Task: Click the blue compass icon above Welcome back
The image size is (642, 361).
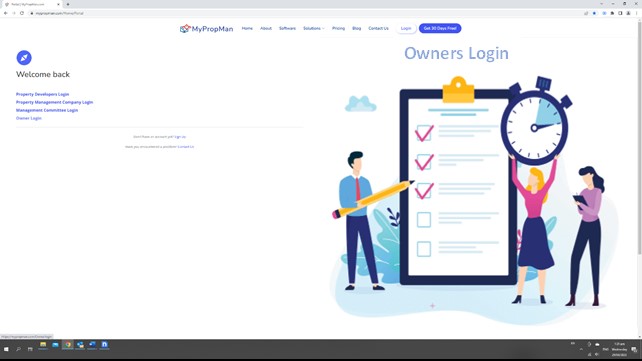Action: 24,58
